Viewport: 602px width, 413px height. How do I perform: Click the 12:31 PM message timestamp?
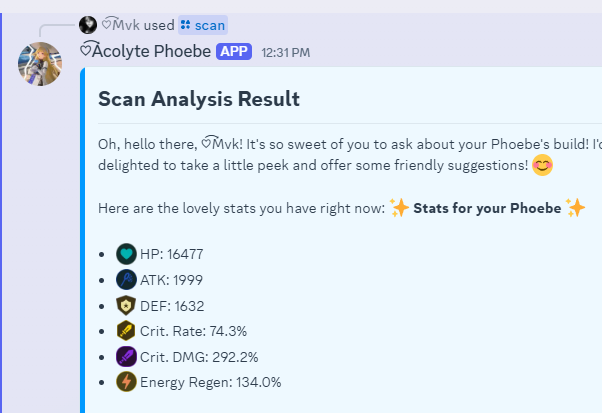point(285,52)
